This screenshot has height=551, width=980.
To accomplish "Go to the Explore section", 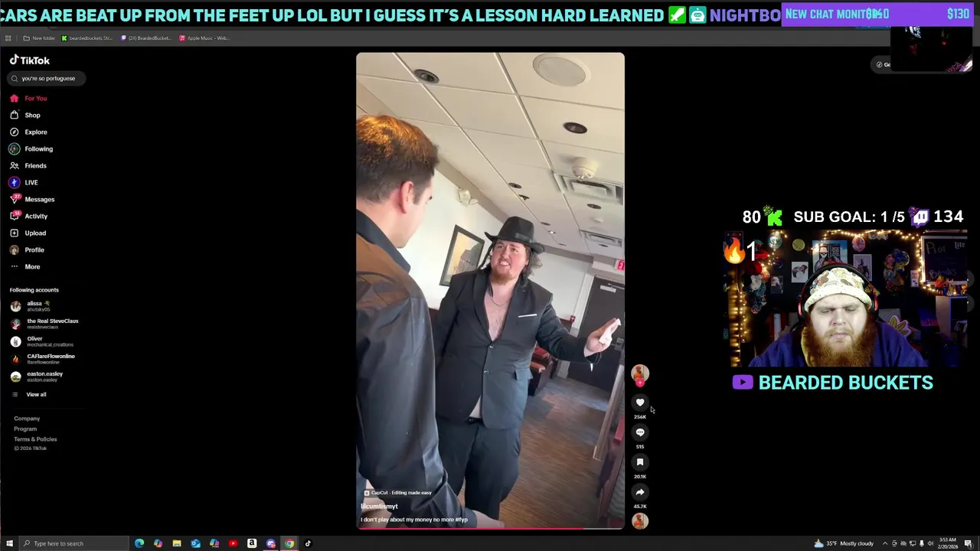I will tap(29, 132).
